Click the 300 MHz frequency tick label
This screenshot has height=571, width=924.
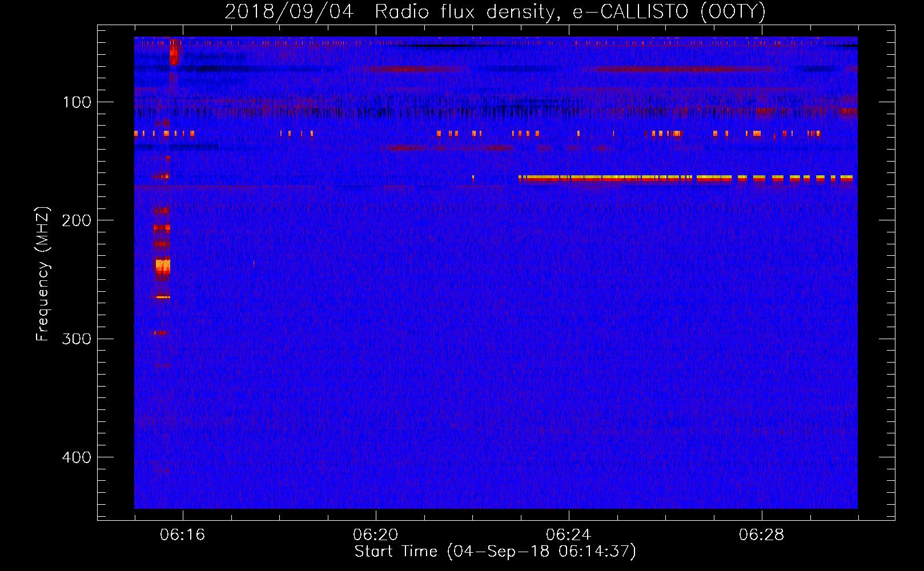(77, 339)
